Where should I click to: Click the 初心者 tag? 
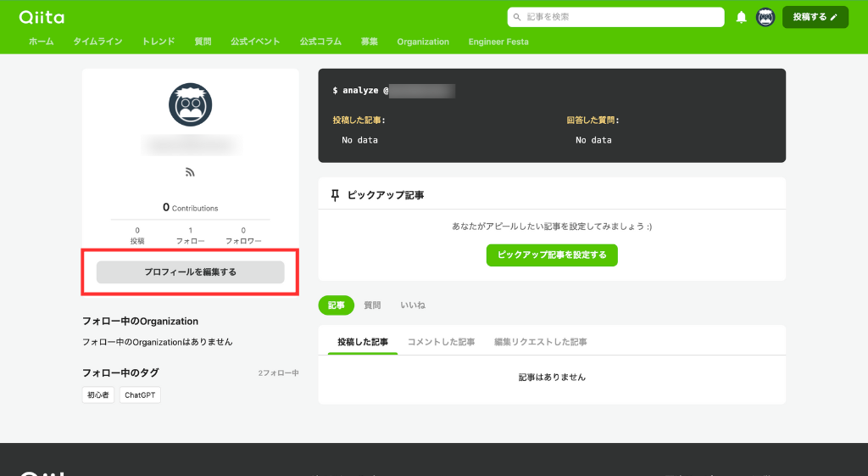[x=98, y=395]
